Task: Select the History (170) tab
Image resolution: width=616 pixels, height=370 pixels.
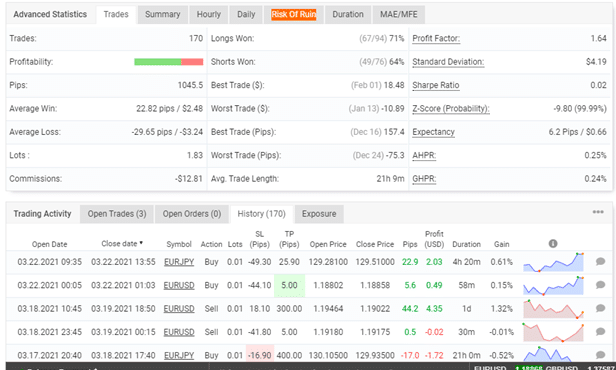Action: (261, 214)
